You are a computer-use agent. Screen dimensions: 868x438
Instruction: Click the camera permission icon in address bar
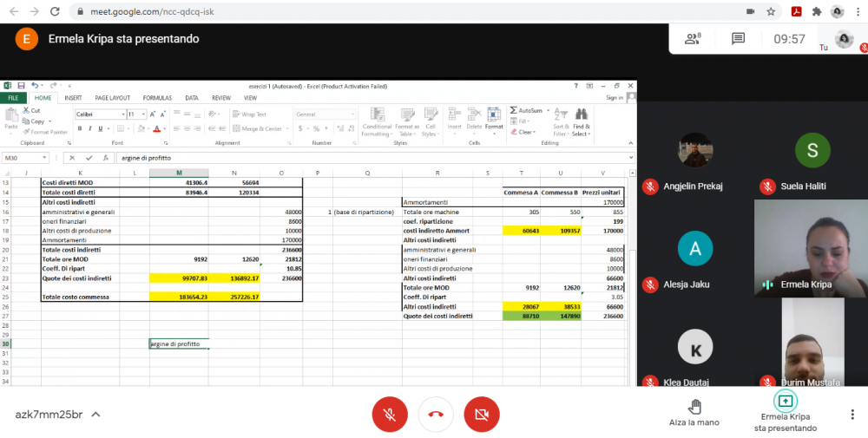tap(751, 11)
